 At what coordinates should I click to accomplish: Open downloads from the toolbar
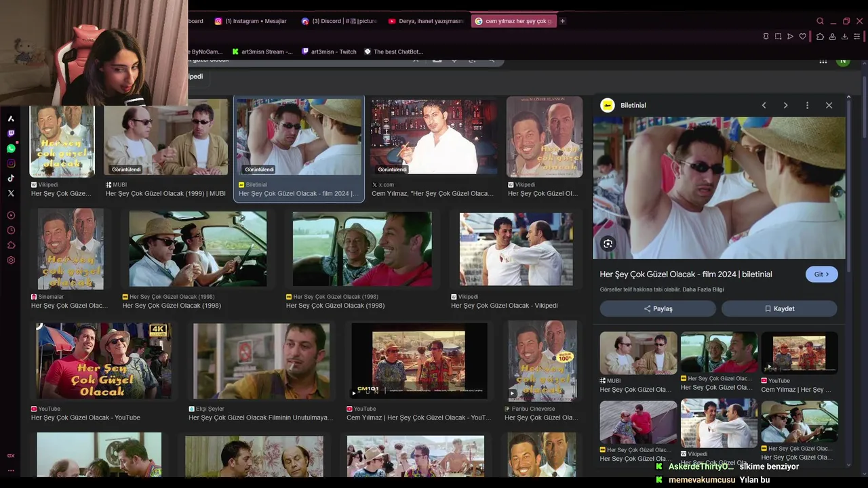844,37
